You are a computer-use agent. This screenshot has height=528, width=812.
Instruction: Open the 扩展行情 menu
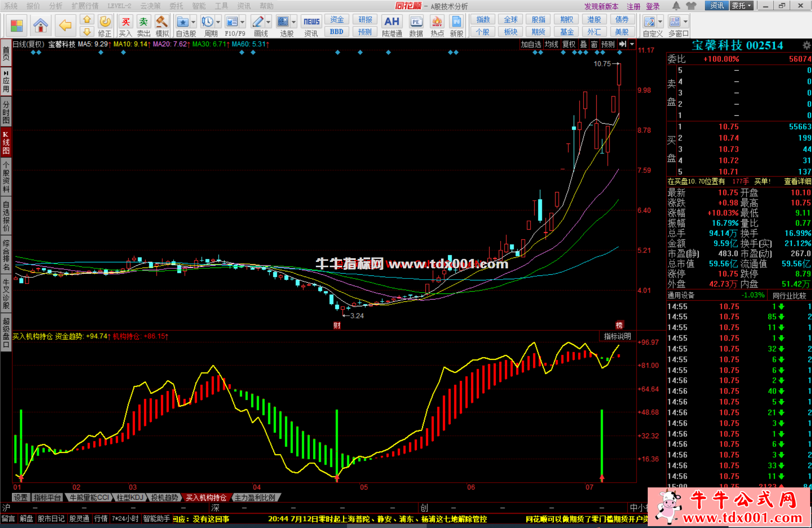point(85,6)
